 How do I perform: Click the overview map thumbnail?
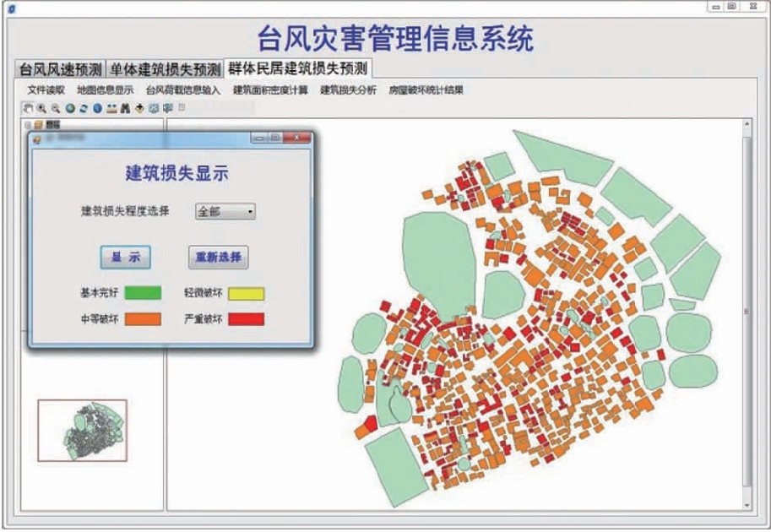pos(82,430)
